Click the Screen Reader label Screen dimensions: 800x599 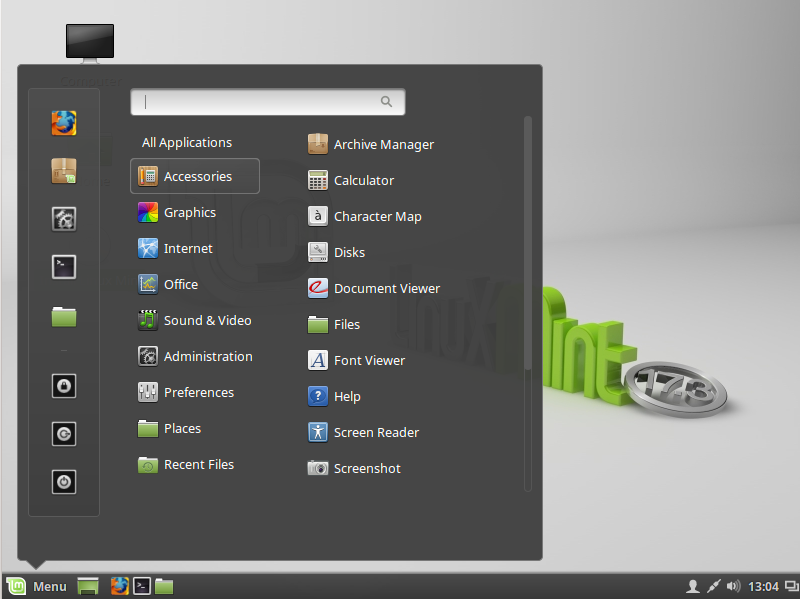pos(376,433)
